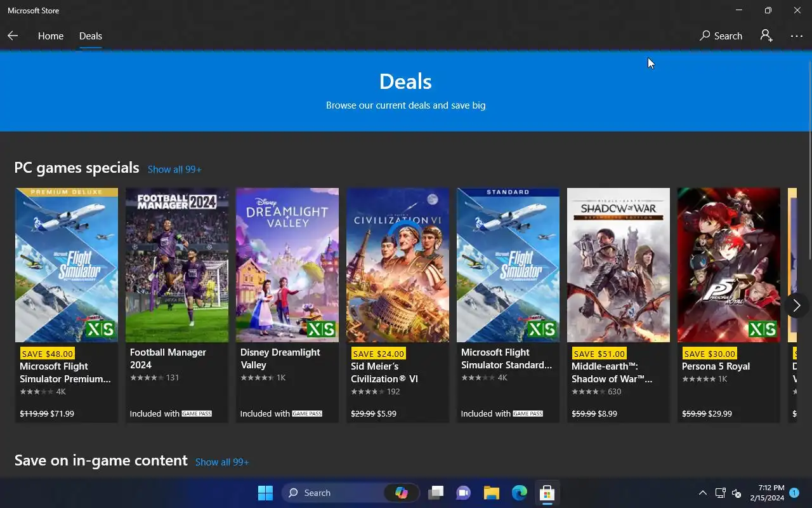Screen dimensions: 812x508
Task: Open Microsoft Flight Simulator Standard cover
Action: click(x=508, y=265)
